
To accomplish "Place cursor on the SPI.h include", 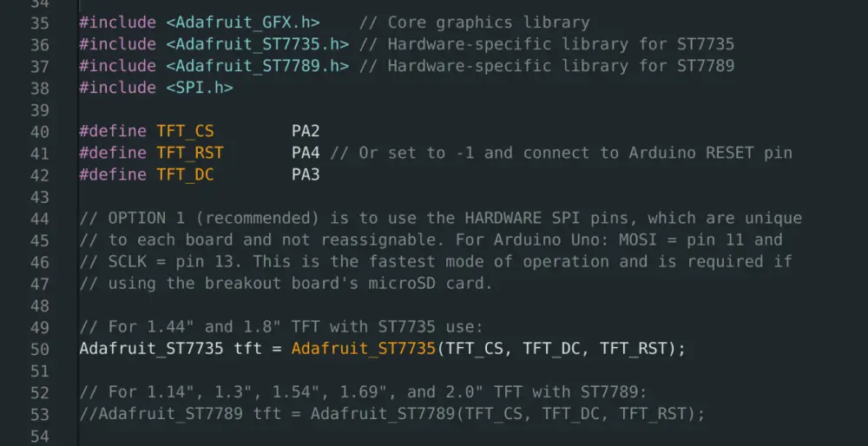I will point(199,88).
